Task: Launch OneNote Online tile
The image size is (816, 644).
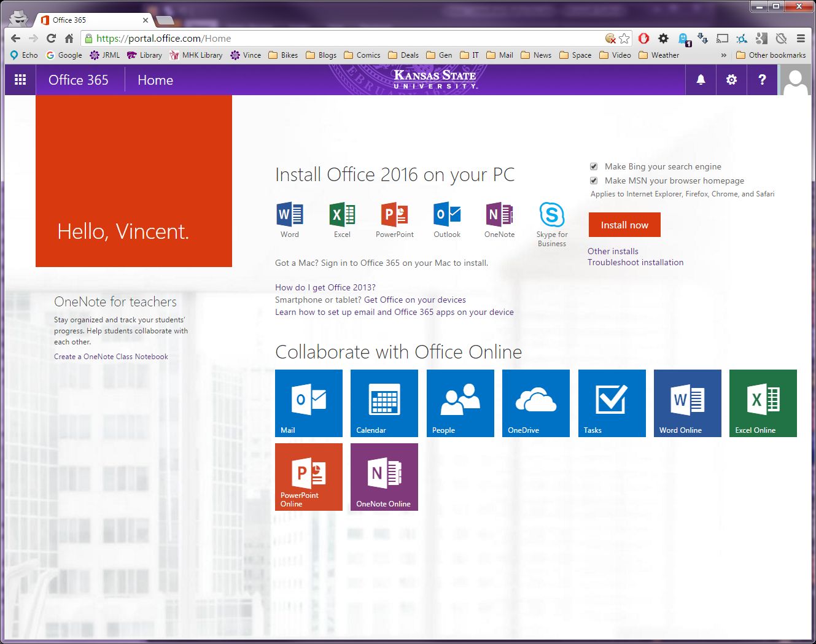Action: 384,477
